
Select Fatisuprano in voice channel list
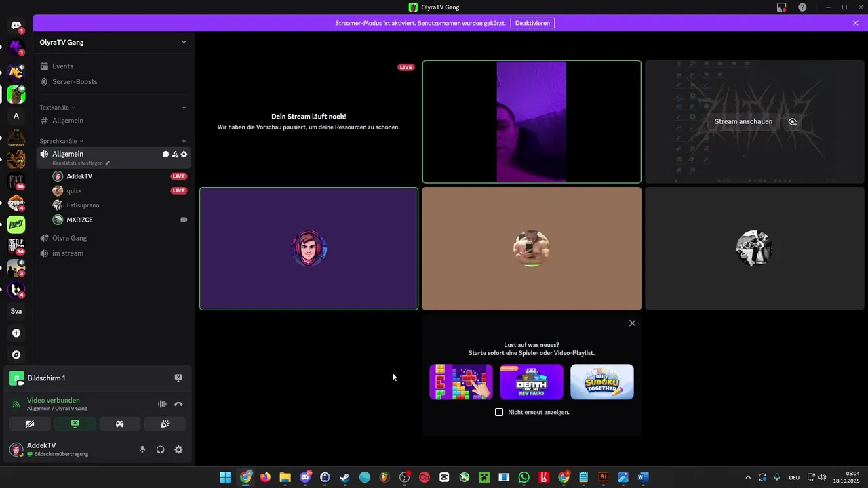click(x=120, y=205)
